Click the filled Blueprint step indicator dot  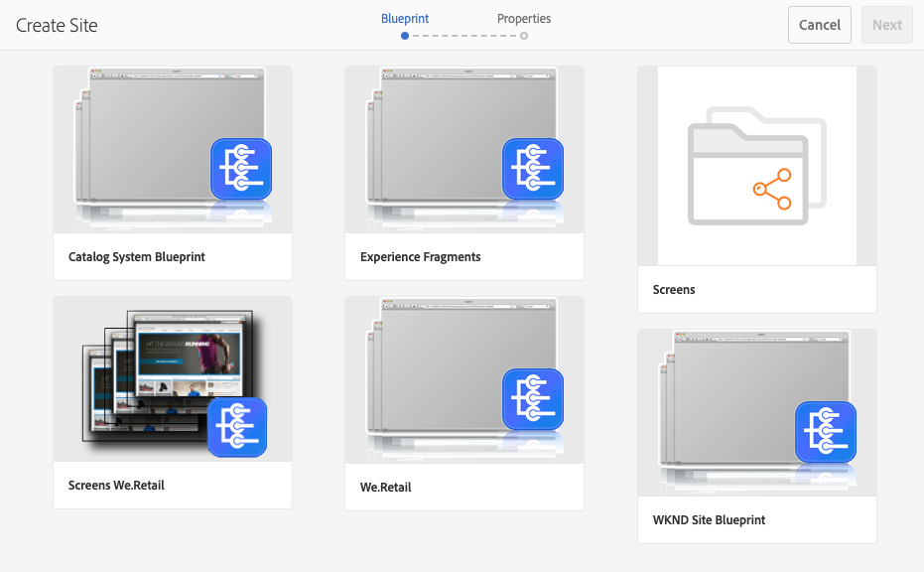tap(405, 36)
